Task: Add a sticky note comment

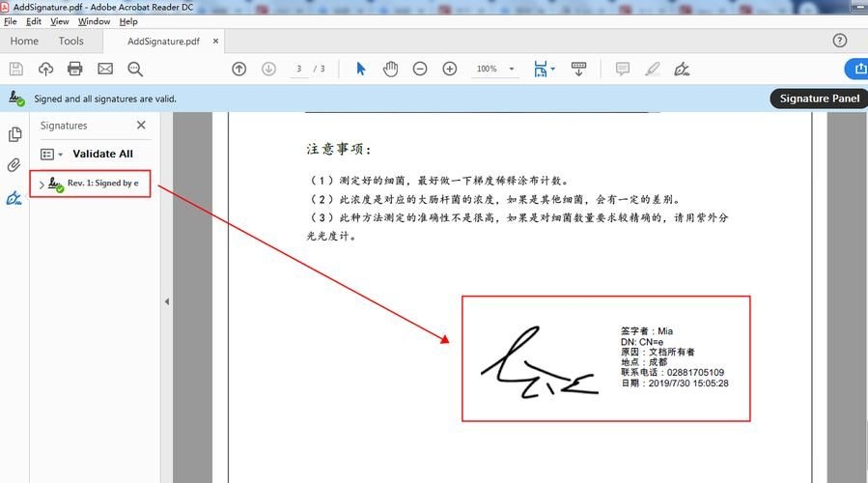Action: click(x=623, y=69)
